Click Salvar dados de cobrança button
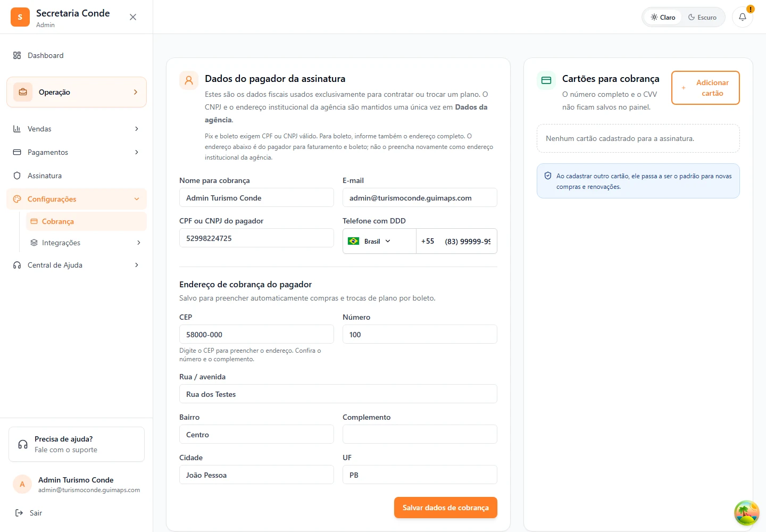 pyautogui.click(x=446, y=508)
